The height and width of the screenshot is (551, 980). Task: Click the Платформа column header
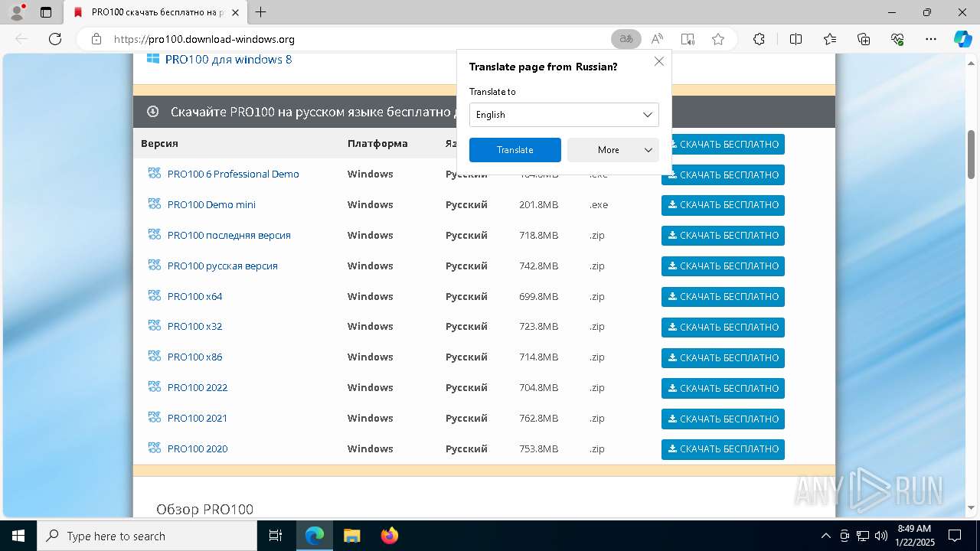[x=377, y=144]
